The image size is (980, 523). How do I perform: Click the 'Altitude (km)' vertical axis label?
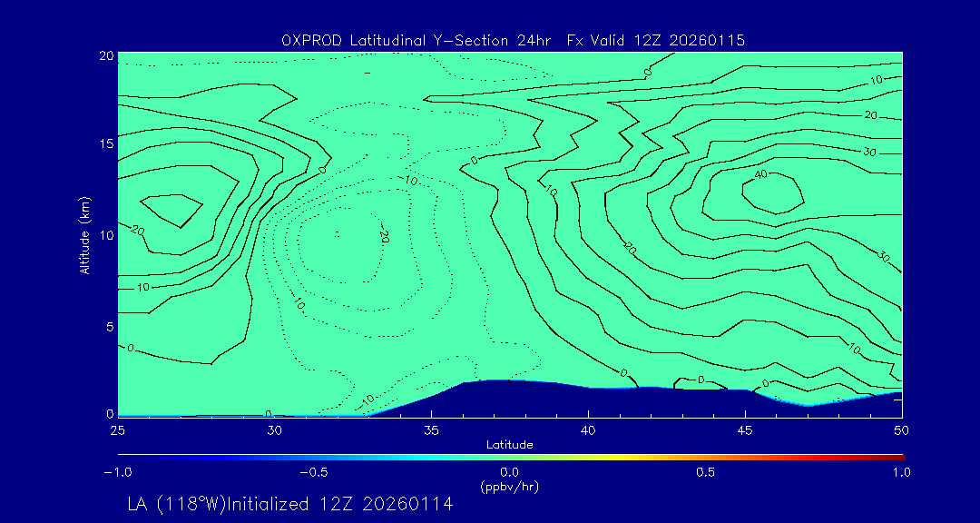pyautogui.click(x=85, y=235)
